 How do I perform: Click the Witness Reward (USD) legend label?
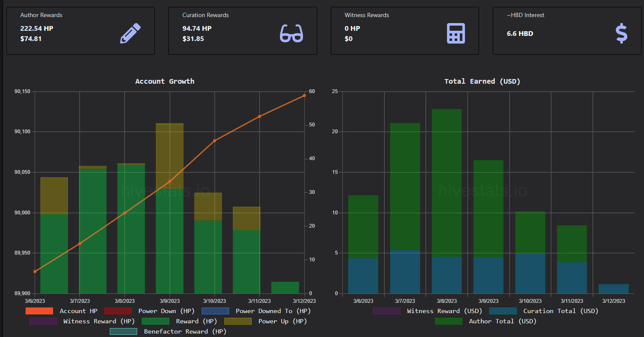click(x=444, y=311)
